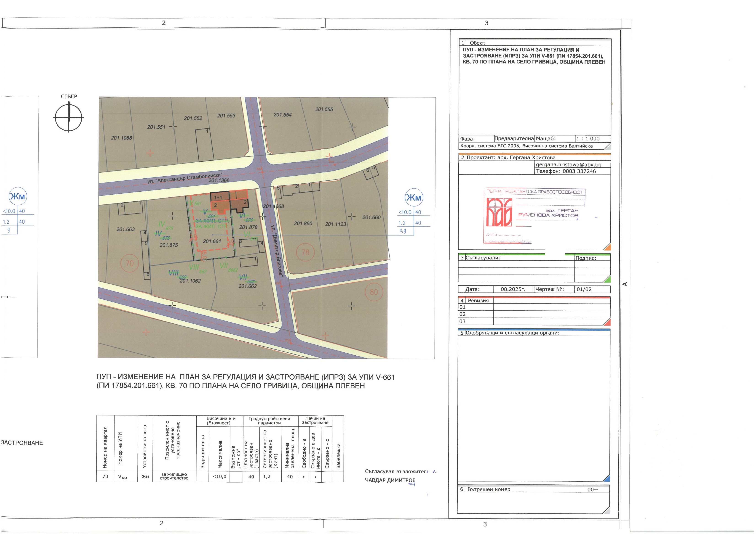Click table cell '<10,0'
The width and height of the screenshot is (756, 534).
pos(219,476)
